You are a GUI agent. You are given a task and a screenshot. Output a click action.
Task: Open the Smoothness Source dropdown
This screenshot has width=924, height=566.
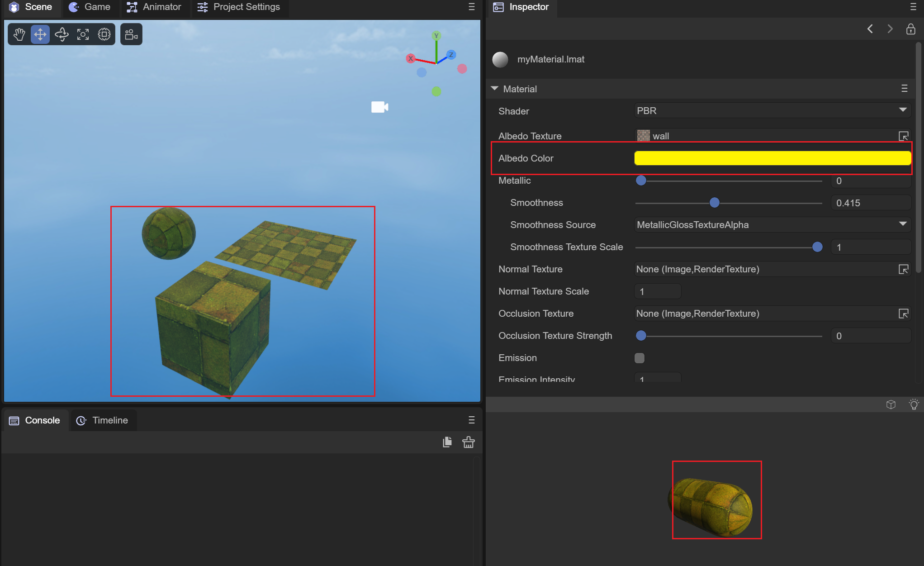772,225
